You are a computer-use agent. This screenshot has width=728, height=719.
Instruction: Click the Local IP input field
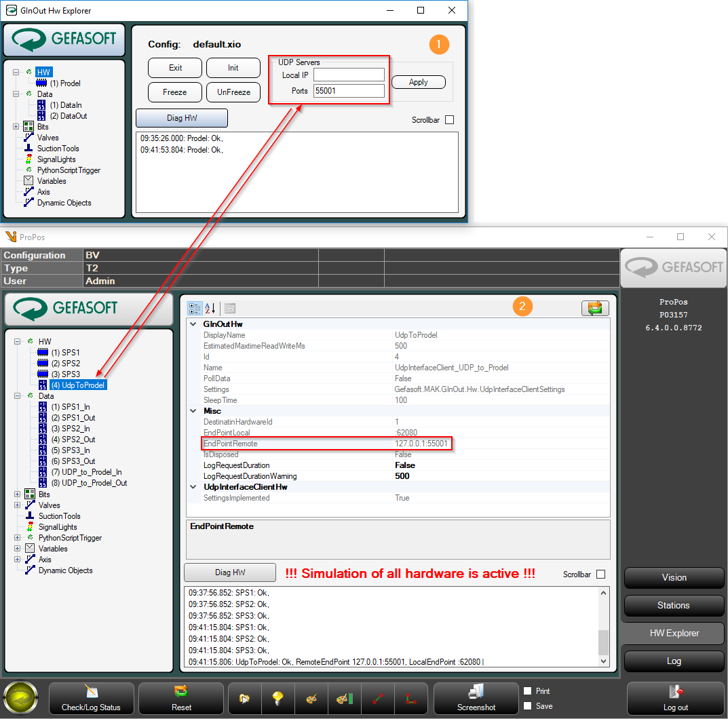click(x=349, y=75)
